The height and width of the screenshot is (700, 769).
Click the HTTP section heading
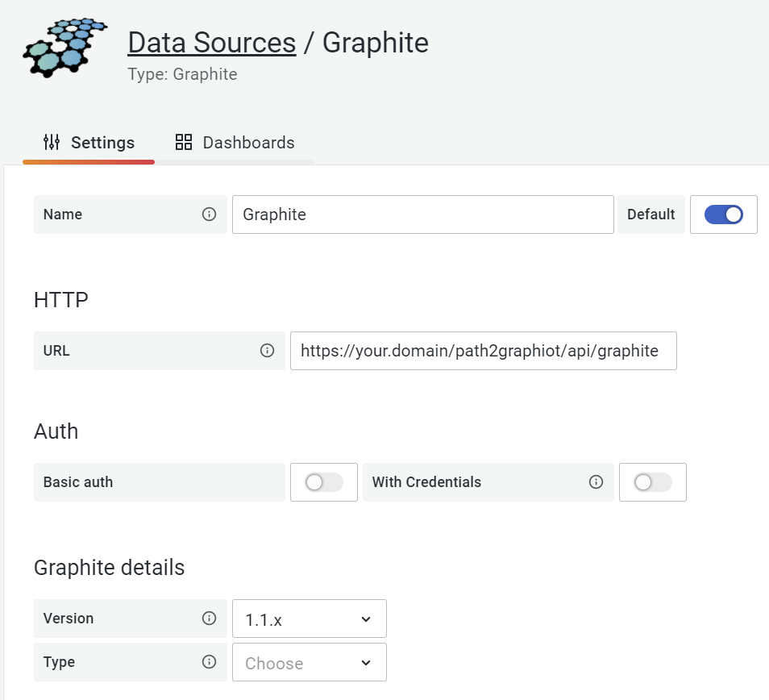[60, 300]
